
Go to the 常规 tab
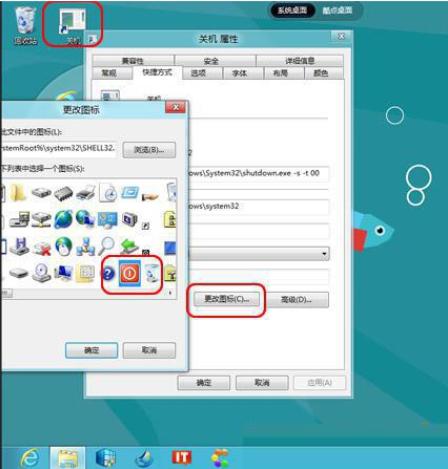pyautogui.click(x=112, y=73)
